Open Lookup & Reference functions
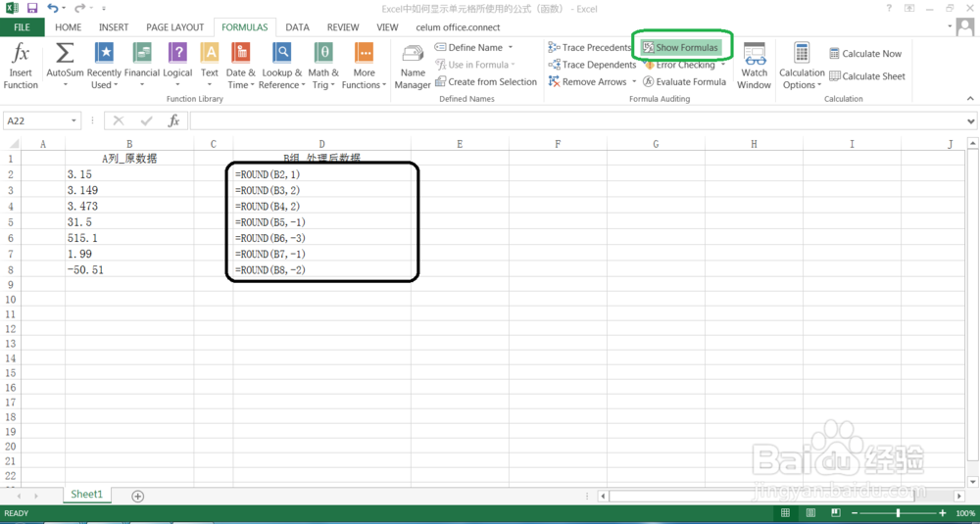This screenshot has height=524, width=980. pyautogui.click(x=282, y=67)
